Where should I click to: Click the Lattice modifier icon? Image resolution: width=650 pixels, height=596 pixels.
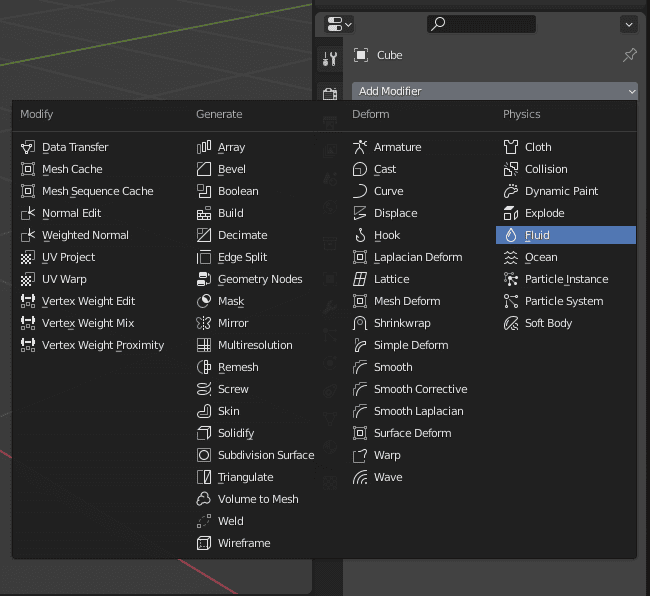pyautogui.click(x=360, y=279)
